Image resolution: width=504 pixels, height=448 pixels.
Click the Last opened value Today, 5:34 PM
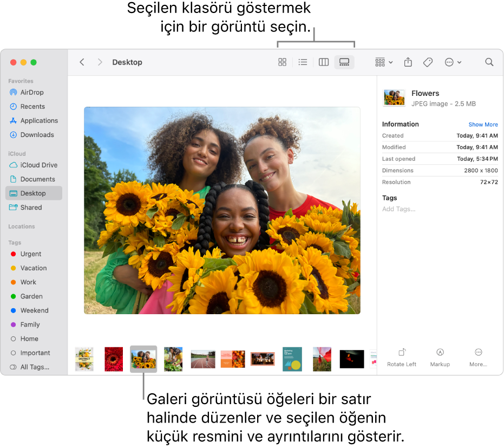coord(477,159)
